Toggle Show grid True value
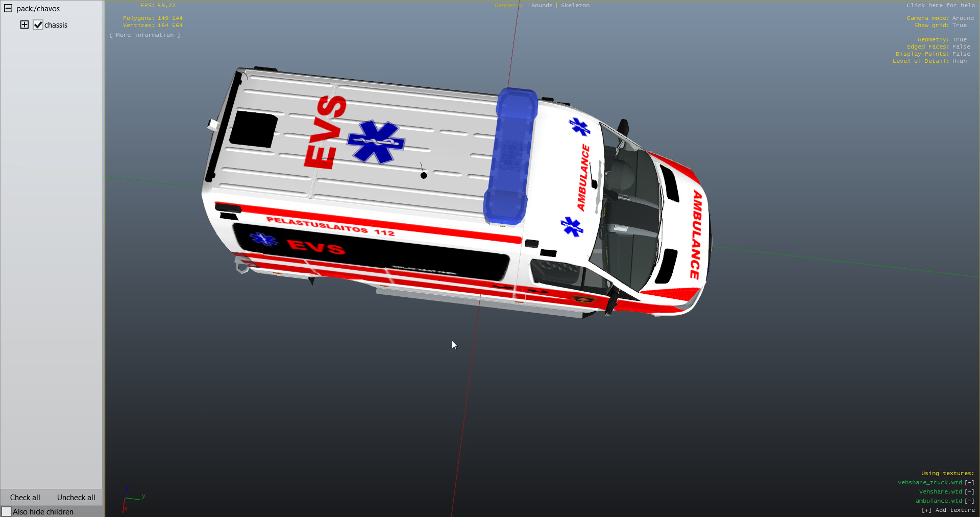 pos(960,25)
